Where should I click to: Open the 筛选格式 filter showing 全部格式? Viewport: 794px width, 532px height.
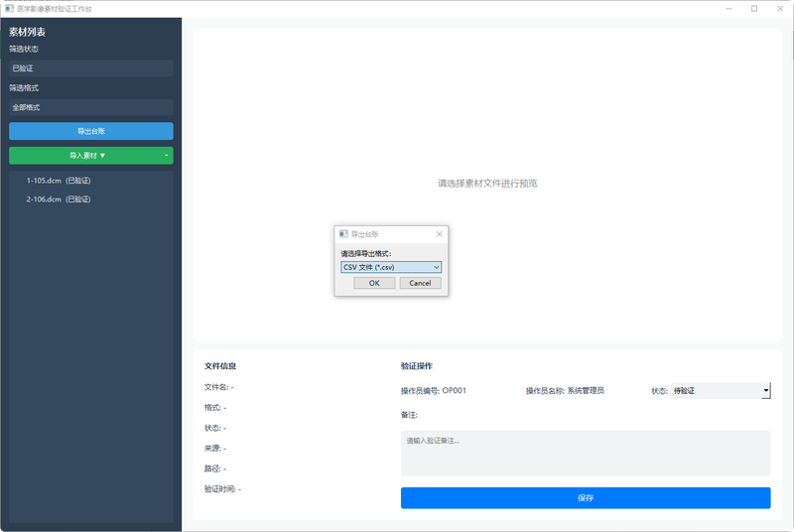[91, 107]
